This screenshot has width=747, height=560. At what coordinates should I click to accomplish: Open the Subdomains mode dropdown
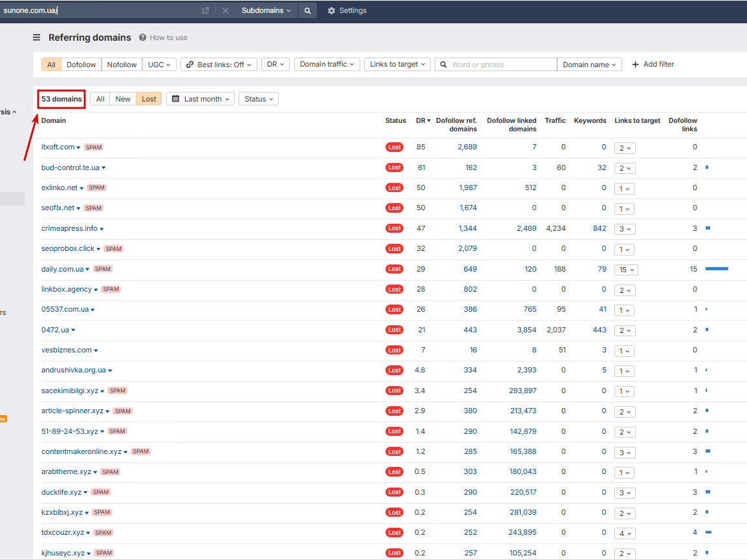tap(266, 10)
